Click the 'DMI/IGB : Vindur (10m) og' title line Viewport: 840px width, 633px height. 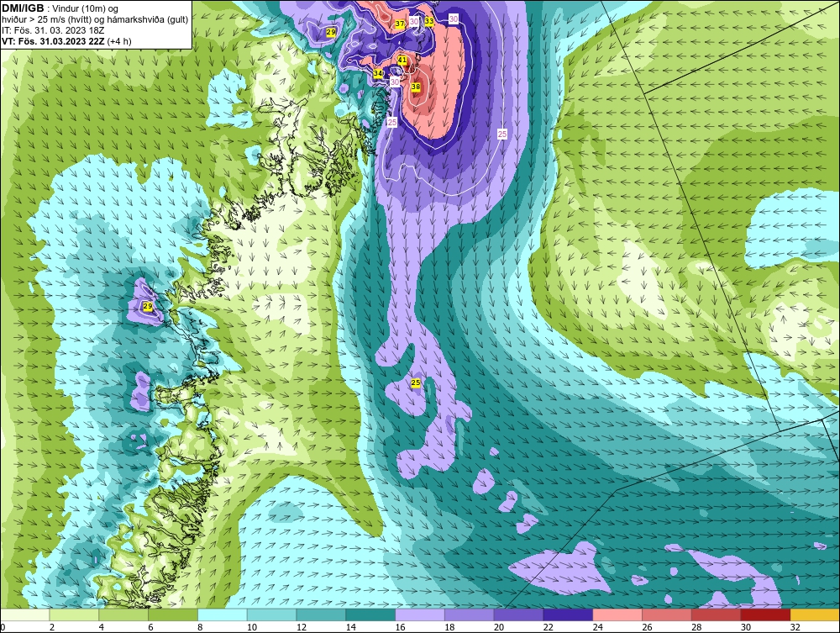[x=60, y=8]
